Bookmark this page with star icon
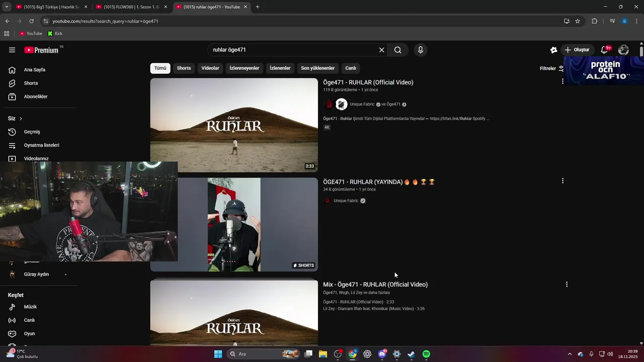644x362 pixels. point(578,21)
